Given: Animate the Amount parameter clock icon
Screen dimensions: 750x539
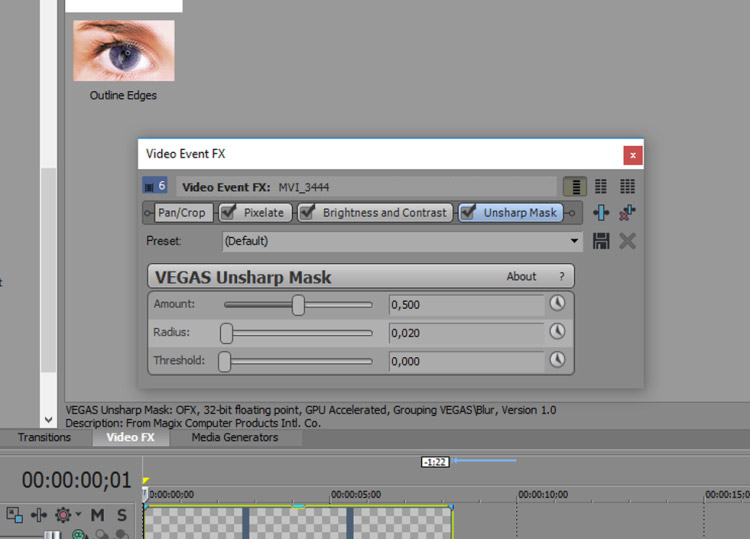Looking at the screenshot, I should pos(557,303).
